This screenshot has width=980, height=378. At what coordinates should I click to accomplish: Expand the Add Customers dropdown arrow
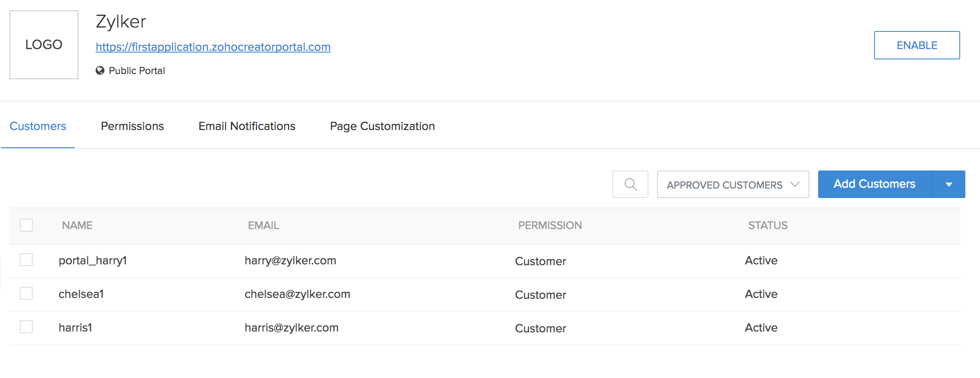click(x=949, y=184)
